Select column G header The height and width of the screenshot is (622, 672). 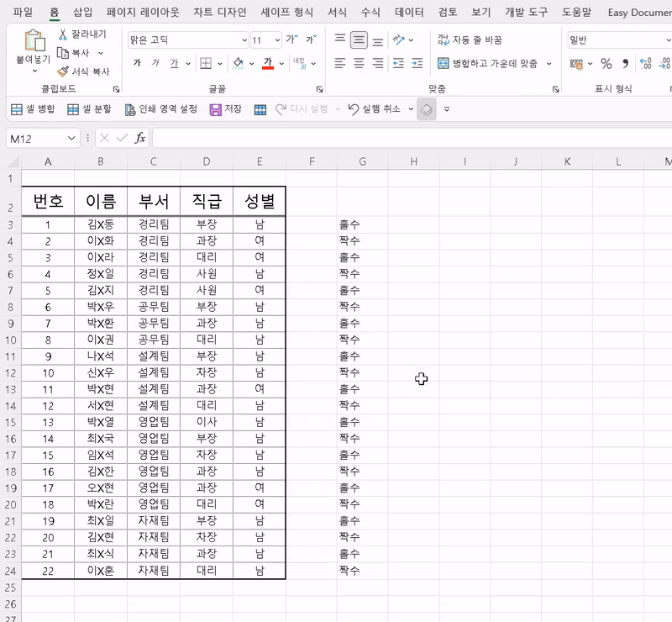[x=363, y=161]
